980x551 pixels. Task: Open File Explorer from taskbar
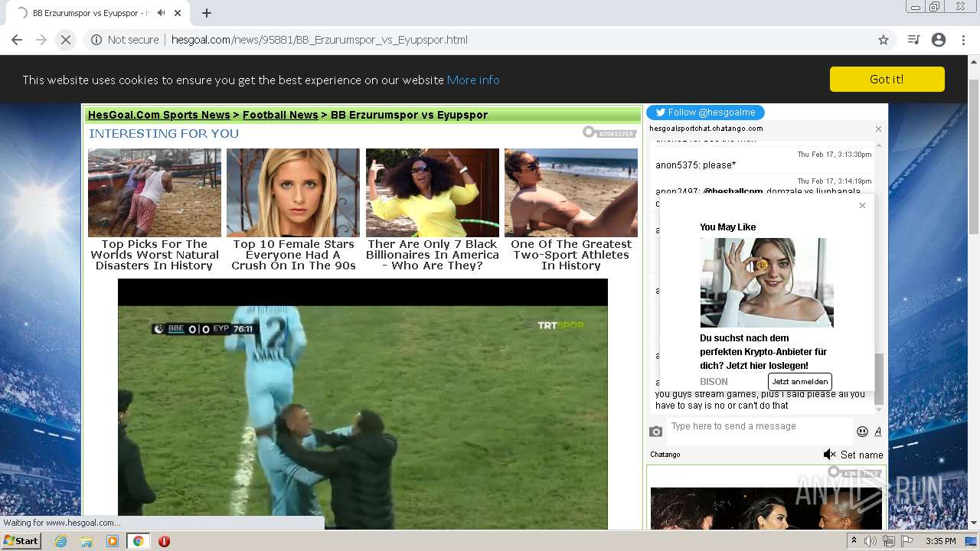pyautogui.click(x=87, y=541)
